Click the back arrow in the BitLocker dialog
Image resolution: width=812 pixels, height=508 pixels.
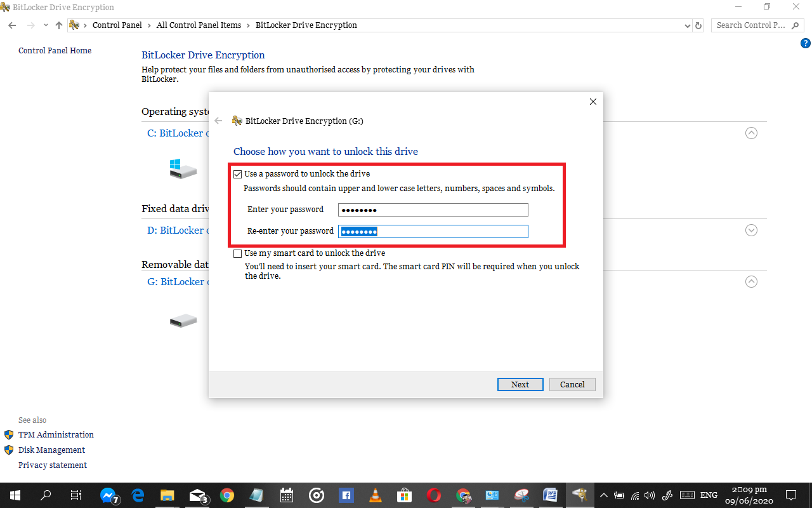[218, 121]
